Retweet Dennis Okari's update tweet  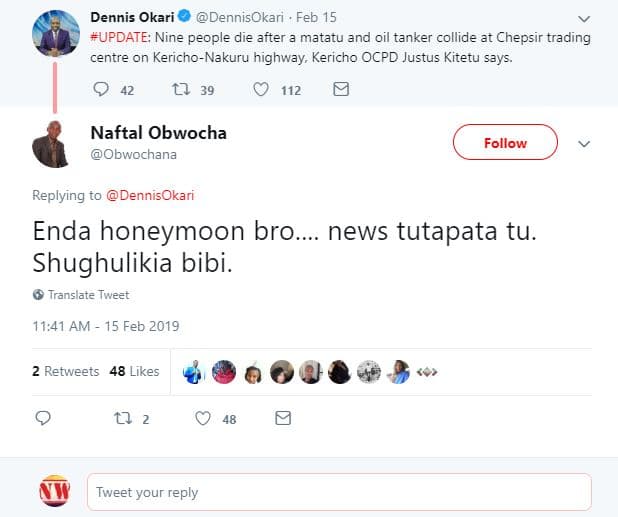(x=180, y=90)
